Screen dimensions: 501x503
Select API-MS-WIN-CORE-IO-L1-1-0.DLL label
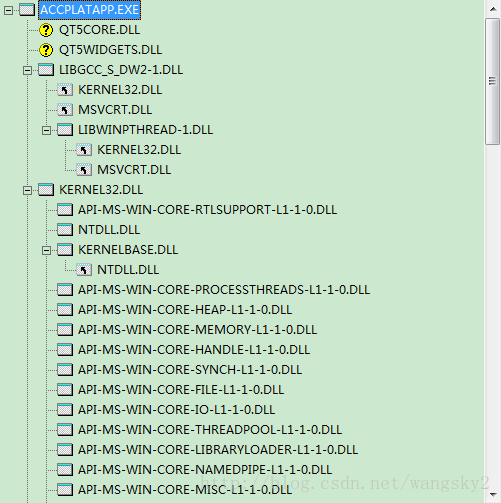176,410
